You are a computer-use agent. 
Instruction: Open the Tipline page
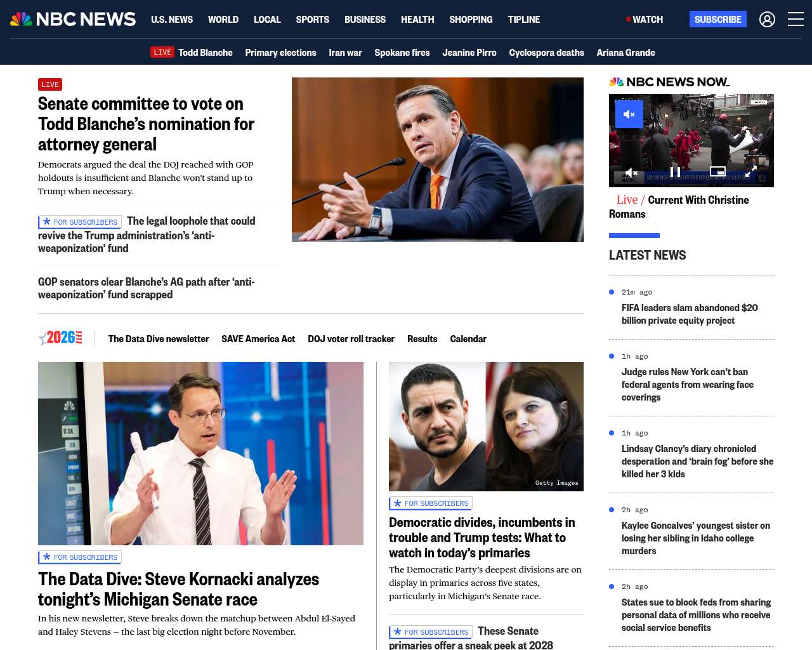[524, 20]
